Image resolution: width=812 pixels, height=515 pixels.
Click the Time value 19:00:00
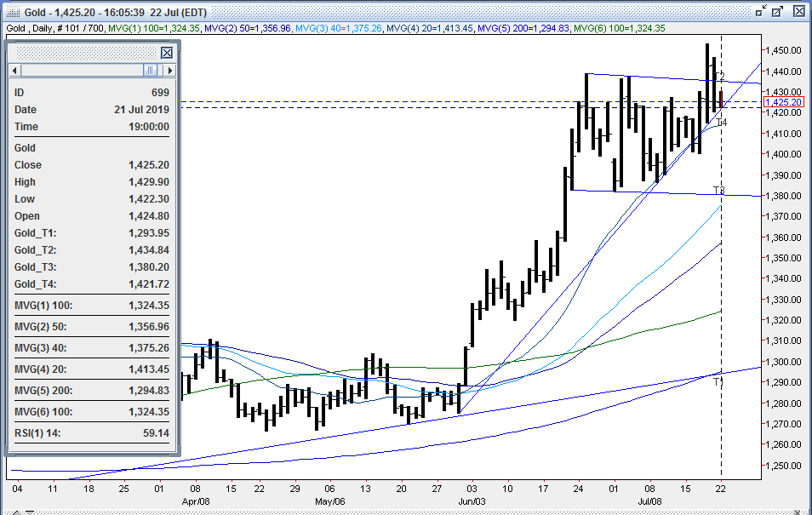click(x=149, y=127)
